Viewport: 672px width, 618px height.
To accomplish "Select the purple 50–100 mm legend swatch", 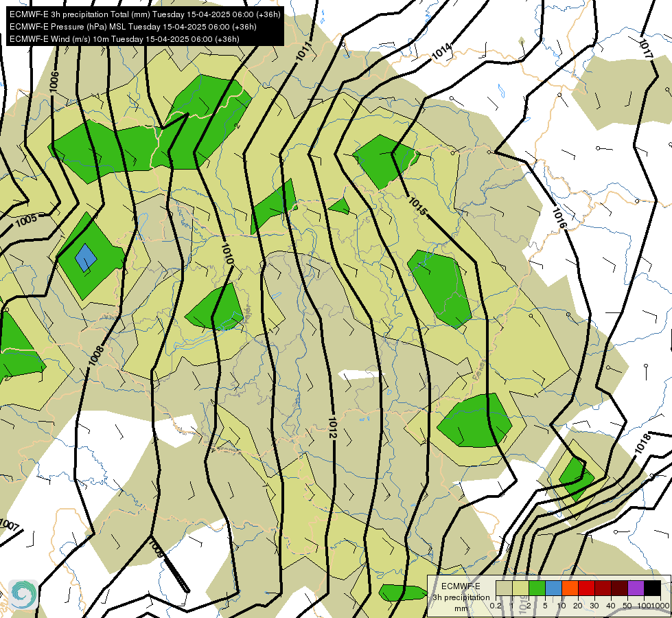I will click(636, 588).
